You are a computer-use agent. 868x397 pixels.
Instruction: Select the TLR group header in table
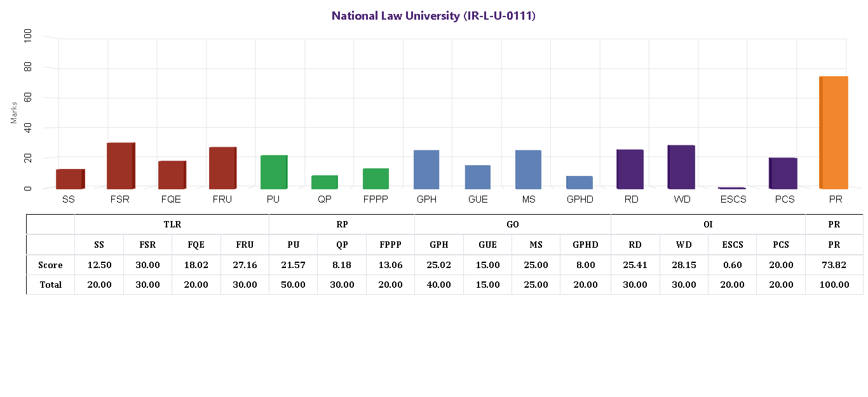click(x=172, y=225)
